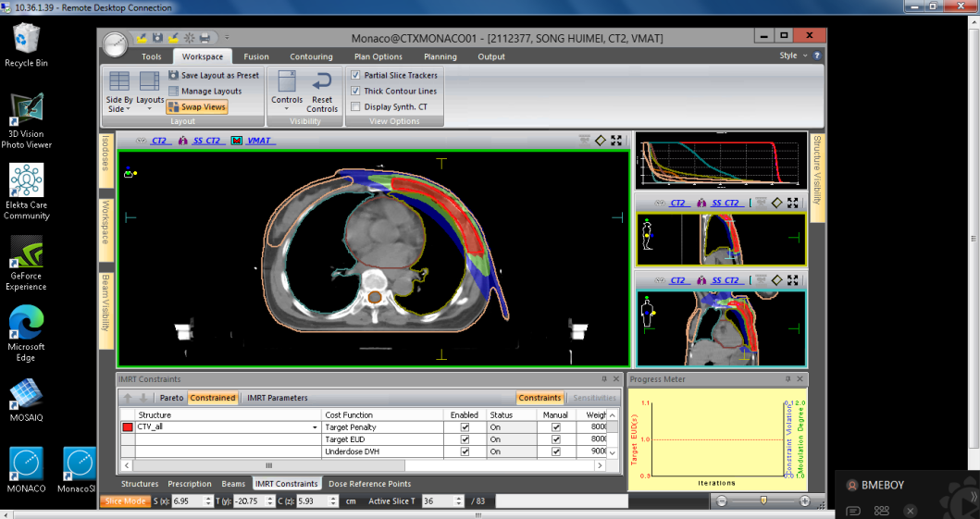Open the Style menu

point(792,56)
